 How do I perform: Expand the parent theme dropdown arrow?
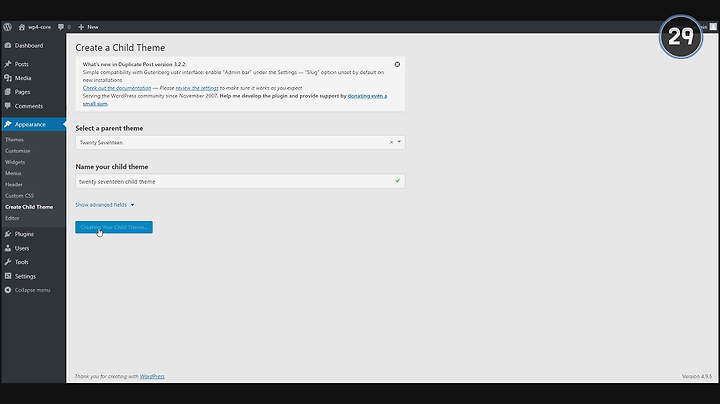399,142
